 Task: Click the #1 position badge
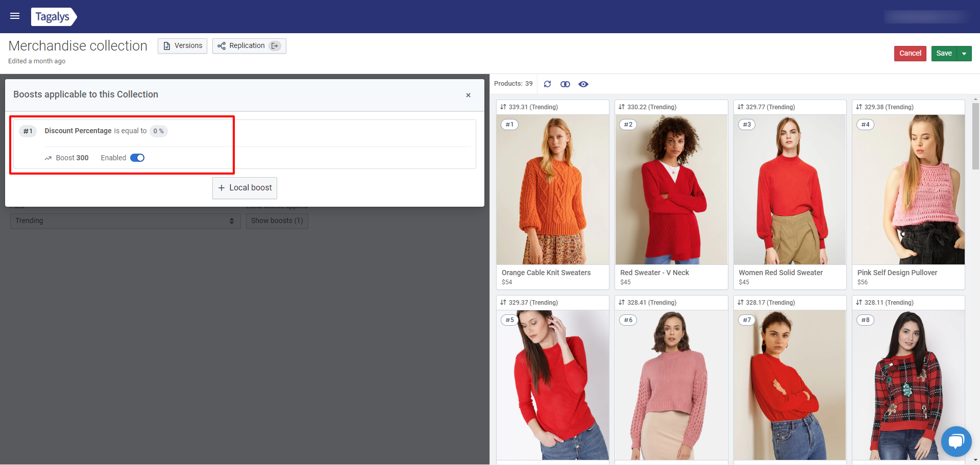pyautogui.click(x=509, y=125)
